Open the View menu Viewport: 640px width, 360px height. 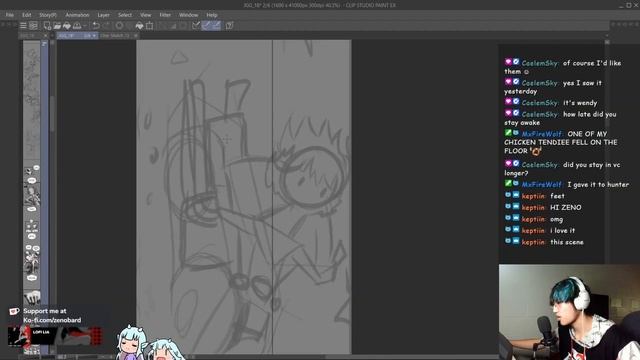[x=145, y=15]
